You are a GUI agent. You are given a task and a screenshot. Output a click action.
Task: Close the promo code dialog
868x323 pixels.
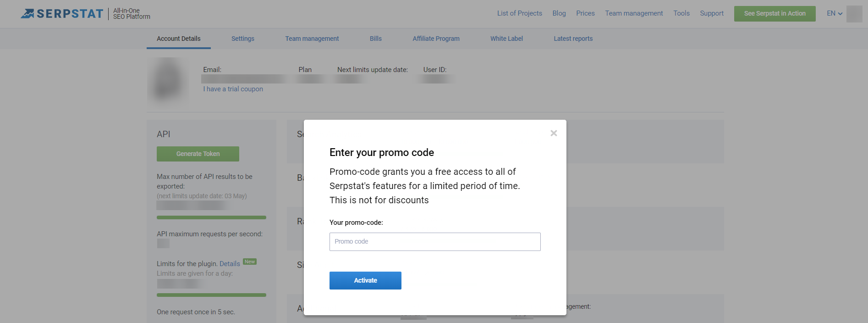(x=554, y=133)
